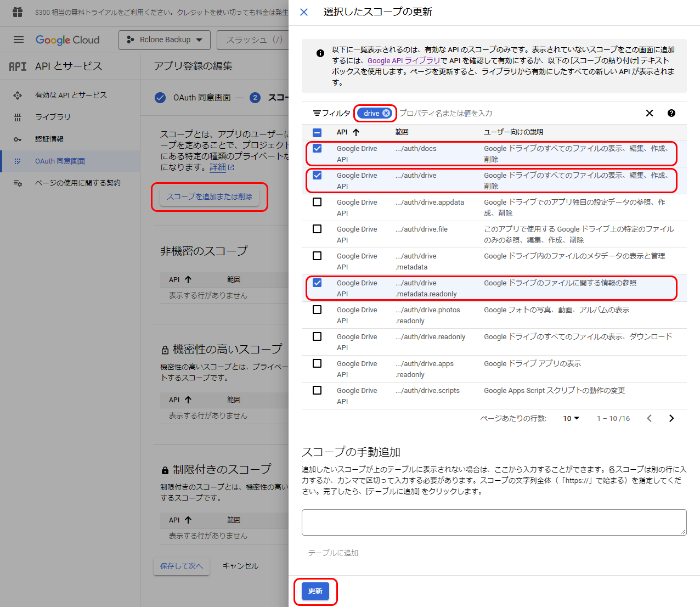This screenshot has width=700, height=607.
Task: Check the .../auth/drive.scripts scope checkbox
Action: (x=317, y=390)
